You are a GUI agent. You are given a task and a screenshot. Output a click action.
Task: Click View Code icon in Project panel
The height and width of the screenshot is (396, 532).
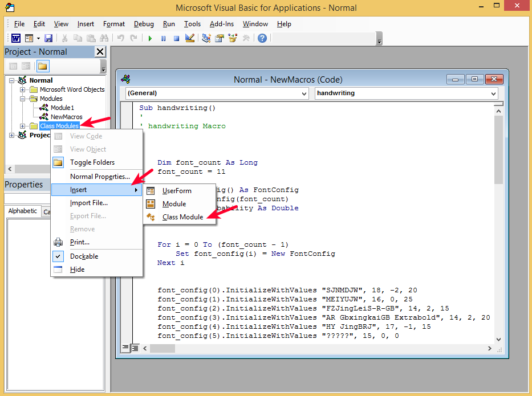click(x=13, y=66)
